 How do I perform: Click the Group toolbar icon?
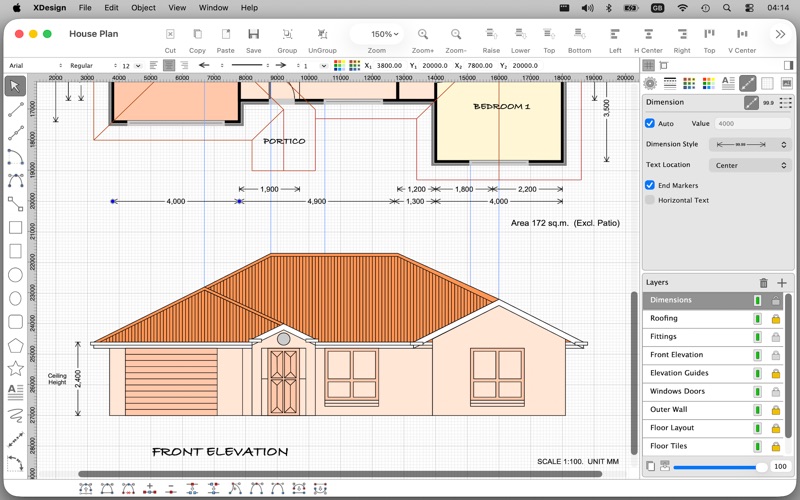287,34
